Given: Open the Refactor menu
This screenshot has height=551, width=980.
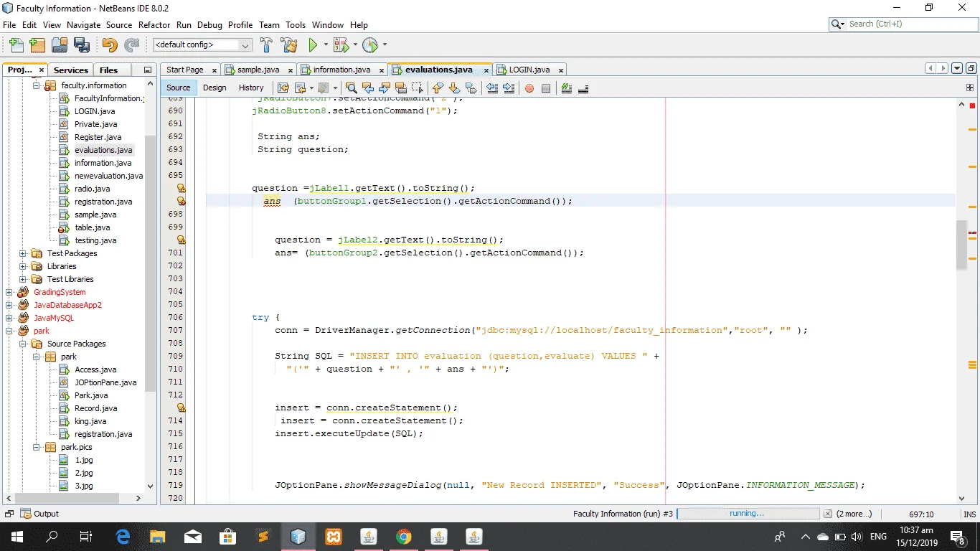Looking at the screenshot, I should (154, 24).
